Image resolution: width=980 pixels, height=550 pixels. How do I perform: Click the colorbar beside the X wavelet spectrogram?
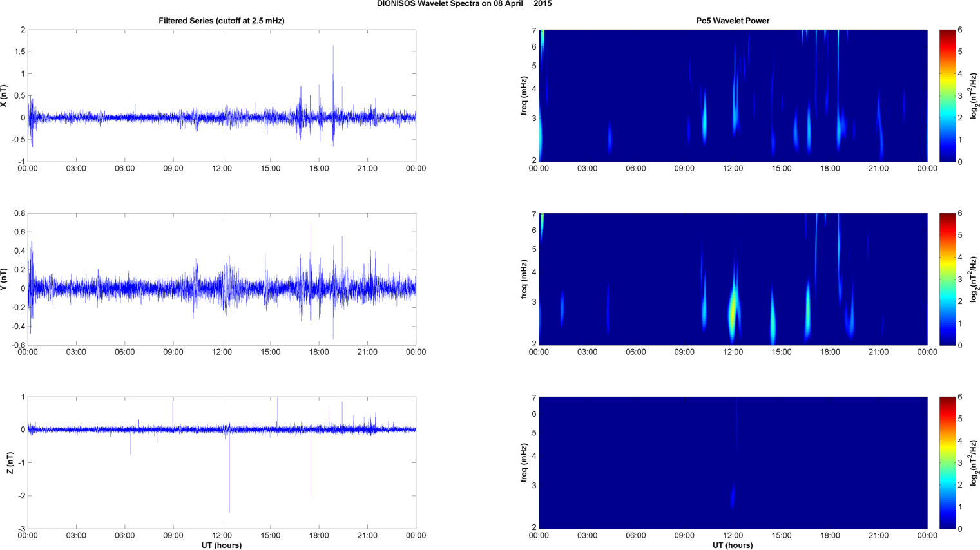pyautogui.click(x=947, y=95)
